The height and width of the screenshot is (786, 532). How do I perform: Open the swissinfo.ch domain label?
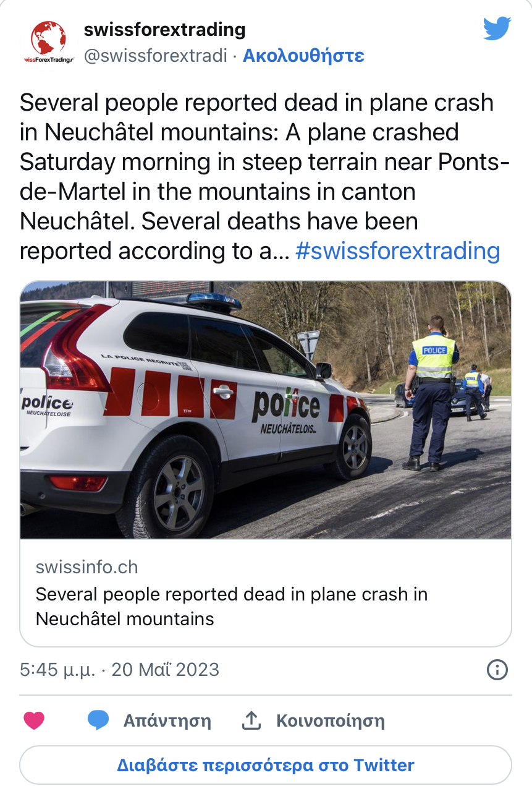click(x=87, y=567)
